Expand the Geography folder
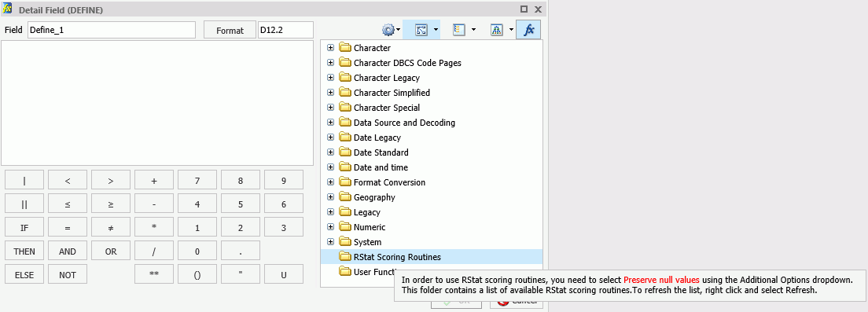868x312 pixels. tap(330, 197)
